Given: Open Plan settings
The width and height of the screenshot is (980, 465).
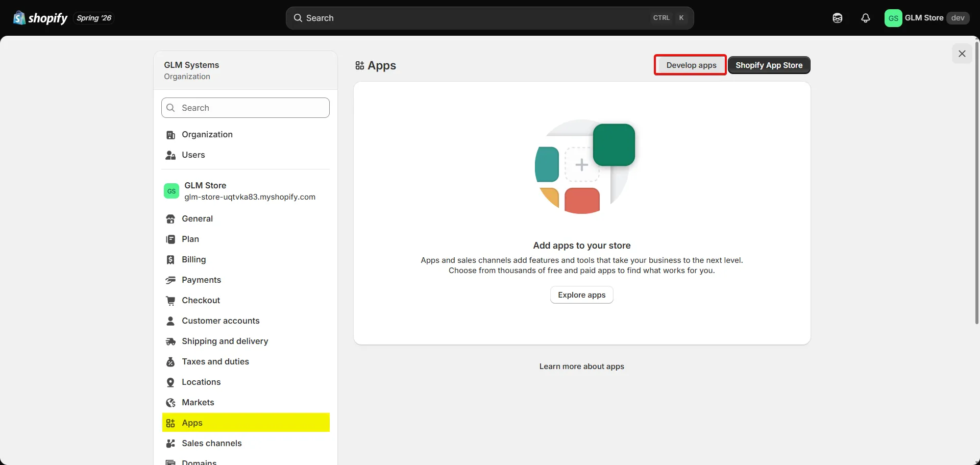Looking at the screenshot, I should pyautogui.click(x=246, y=239).
